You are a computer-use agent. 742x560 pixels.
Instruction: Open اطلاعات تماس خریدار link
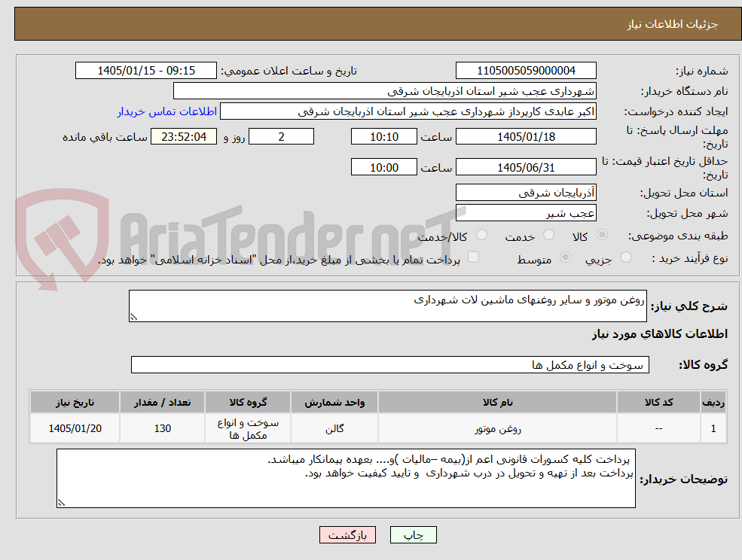pyautogui.click(x=167, y=111)
